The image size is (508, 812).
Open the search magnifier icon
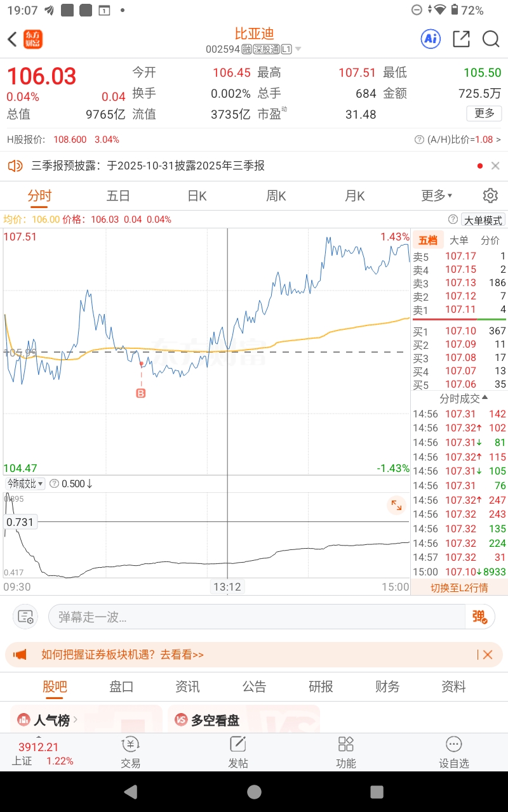tap(491, 39)
